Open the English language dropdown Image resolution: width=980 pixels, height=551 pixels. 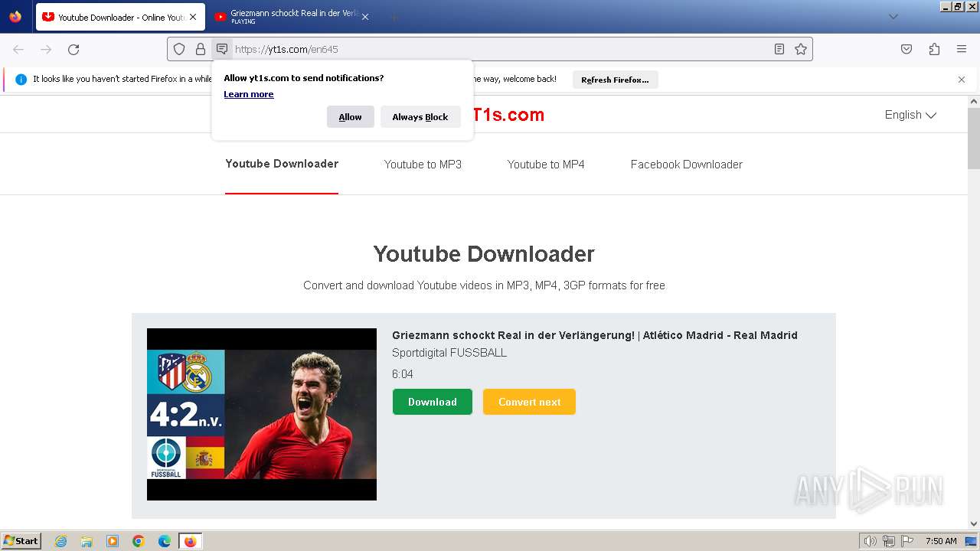click(x=910, y=115)
